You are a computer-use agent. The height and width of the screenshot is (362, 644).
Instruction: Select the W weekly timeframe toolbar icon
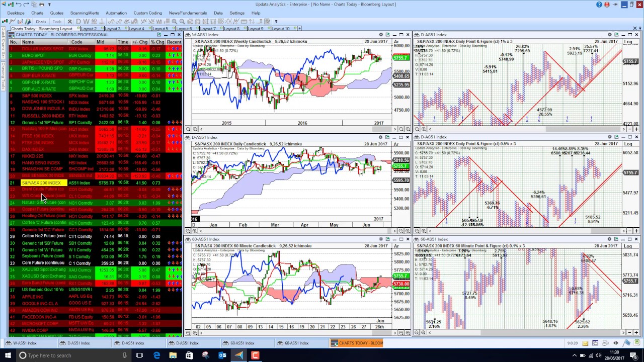[x=86, y=22]
